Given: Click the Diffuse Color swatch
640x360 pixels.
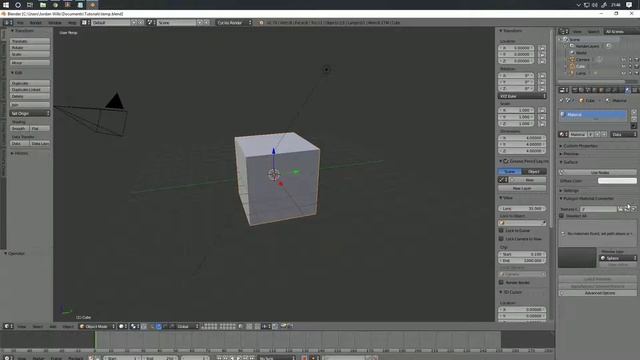Looking at the screenshot, I should (617, 181).
